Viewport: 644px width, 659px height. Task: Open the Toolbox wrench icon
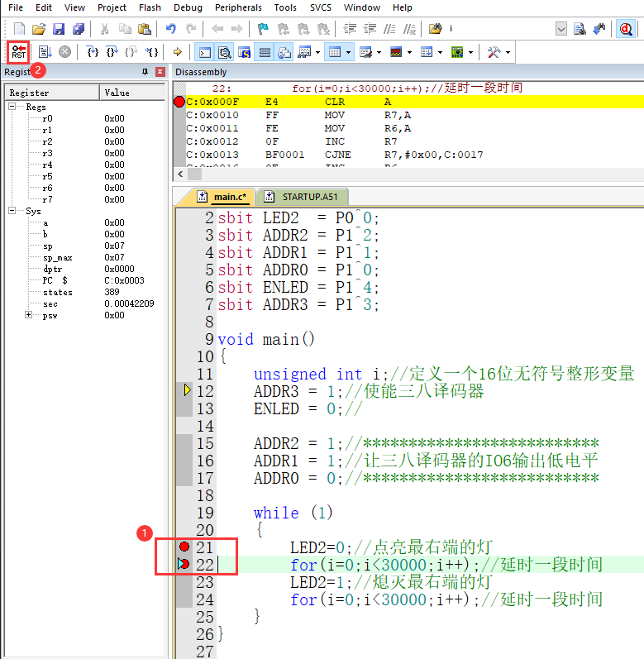[x=494, y=52]
